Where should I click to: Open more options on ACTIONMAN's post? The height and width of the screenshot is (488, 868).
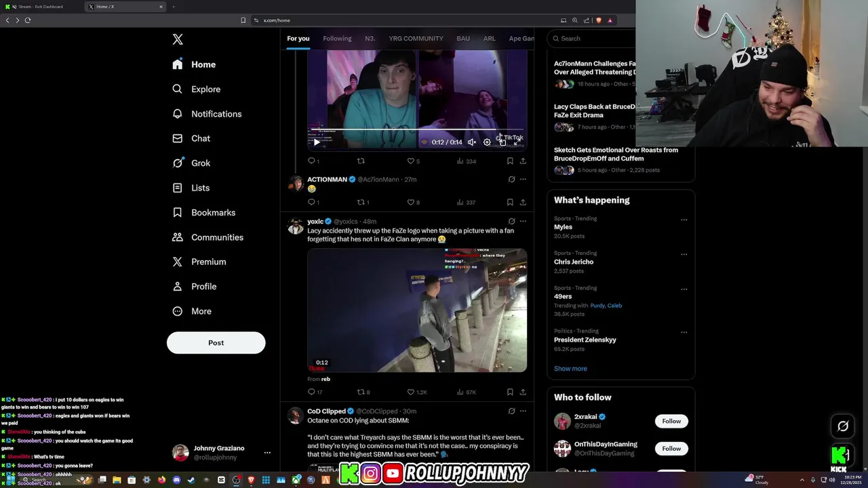(523, 180)
